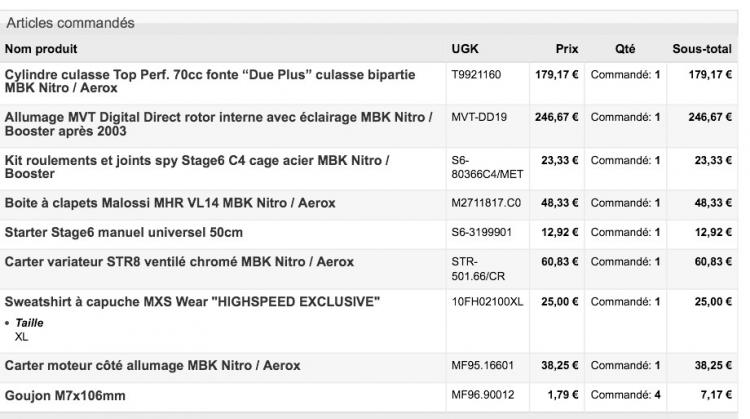
Task: Click the Prix column header
Action: (x=567, y=49)
